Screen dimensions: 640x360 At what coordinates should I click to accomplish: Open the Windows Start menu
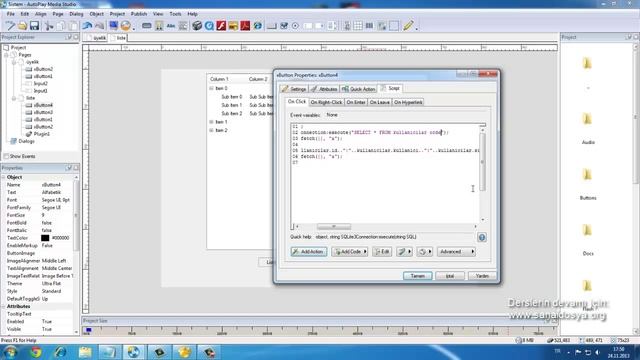(10, 352)
